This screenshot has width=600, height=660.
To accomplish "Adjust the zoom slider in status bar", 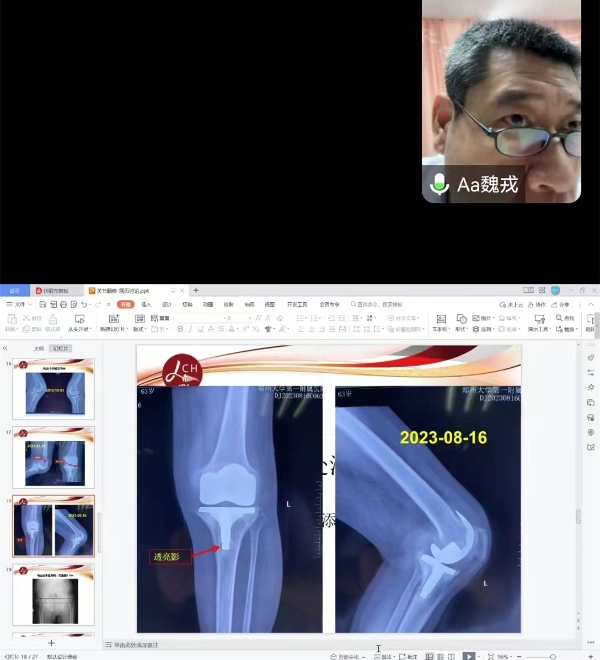I will click(554, 656).
